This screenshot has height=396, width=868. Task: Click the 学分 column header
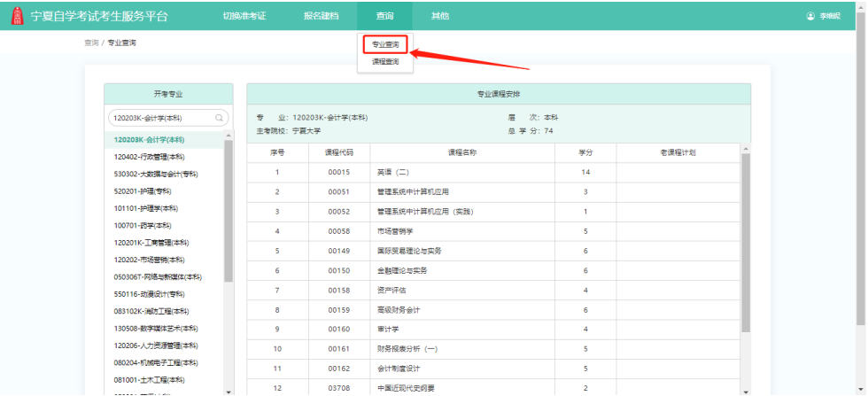tap(585, 153)
